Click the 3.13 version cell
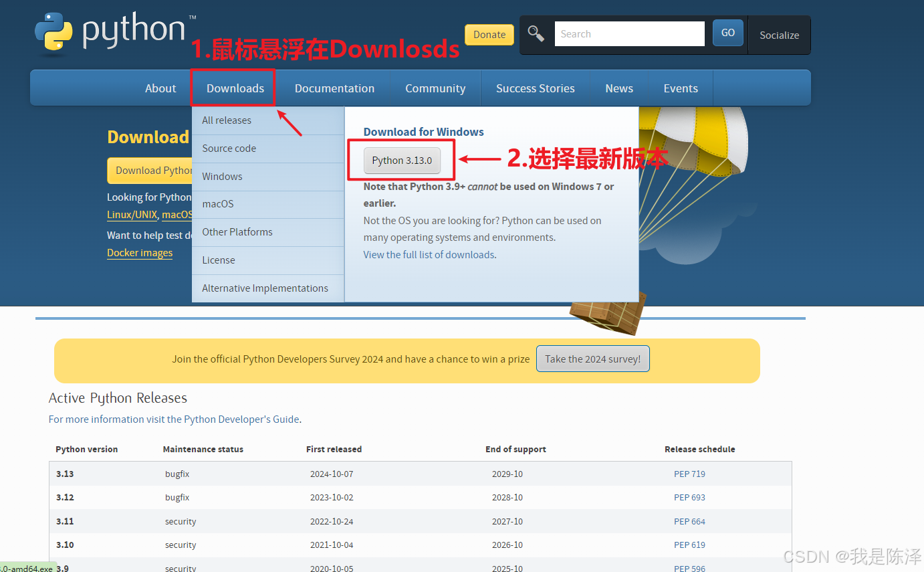 (x=65, y=474)
